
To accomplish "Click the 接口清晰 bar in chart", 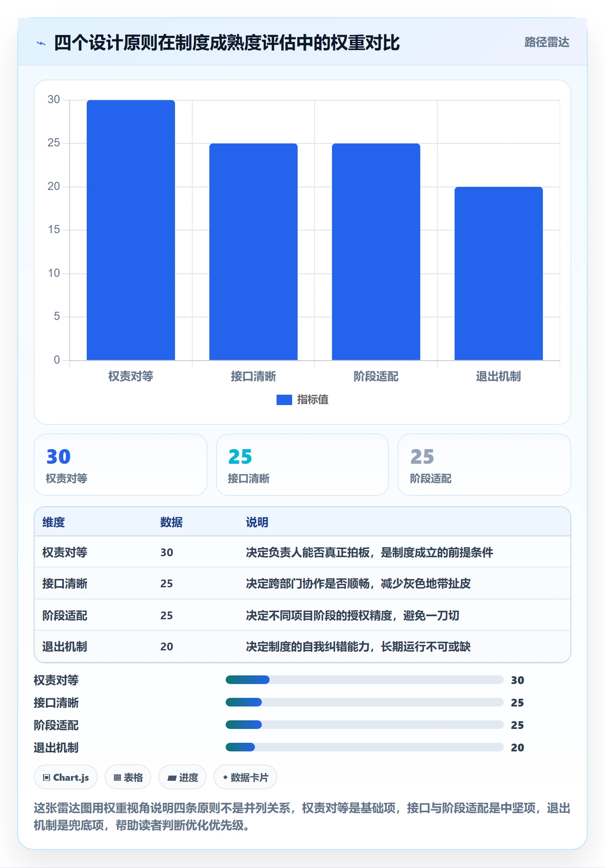I will click(253, 252).
